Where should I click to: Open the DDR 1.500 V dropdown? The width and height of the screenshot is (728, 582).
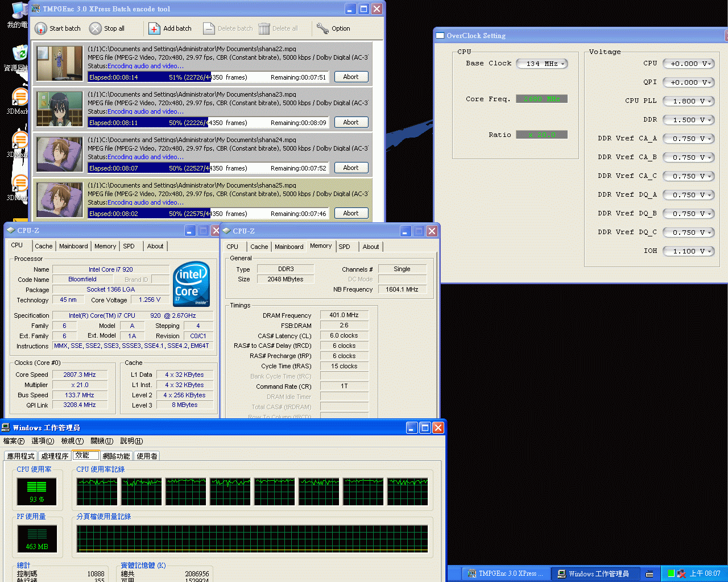click(688, 120)
